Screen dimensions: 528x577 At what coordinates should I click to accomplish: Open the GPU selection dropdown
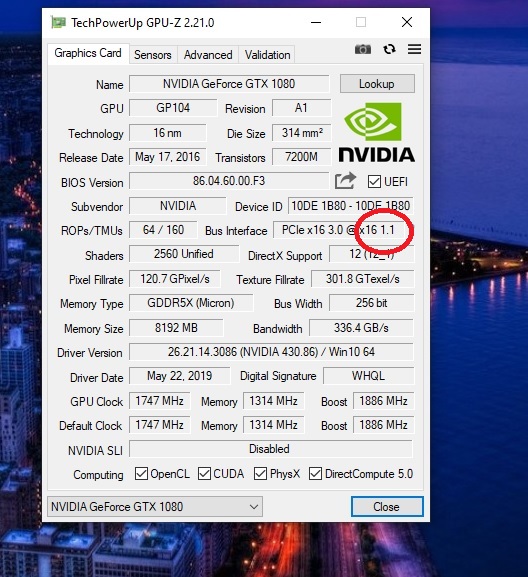155,506
